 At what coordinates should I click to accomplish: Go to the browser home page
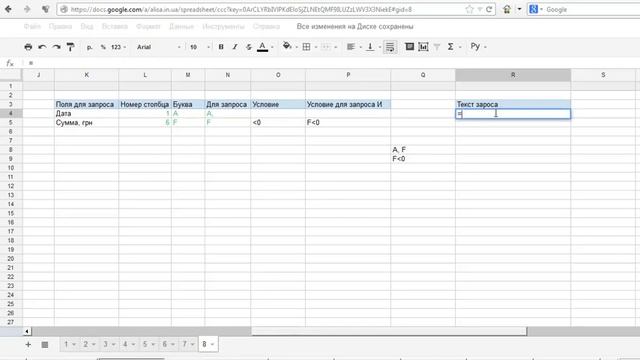(507, 9)
